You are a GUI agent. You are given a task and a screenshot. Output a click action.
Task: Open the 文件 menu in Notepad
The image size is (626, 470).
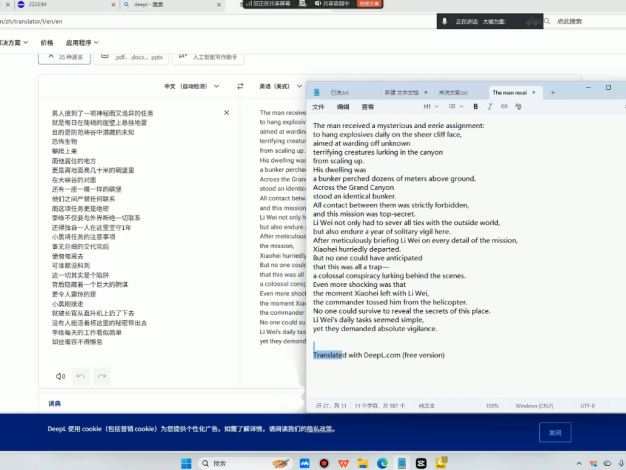click(318, 107)
